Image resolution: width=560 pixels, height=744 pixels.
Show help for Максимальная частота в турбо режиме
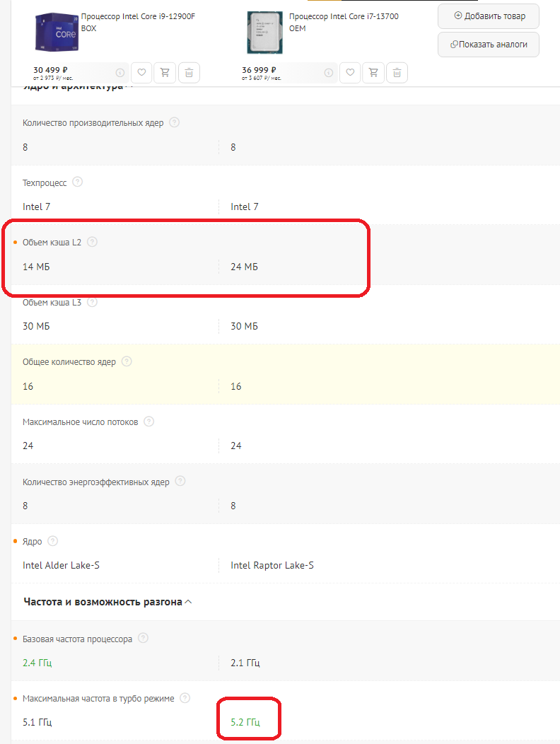point(185,698)
